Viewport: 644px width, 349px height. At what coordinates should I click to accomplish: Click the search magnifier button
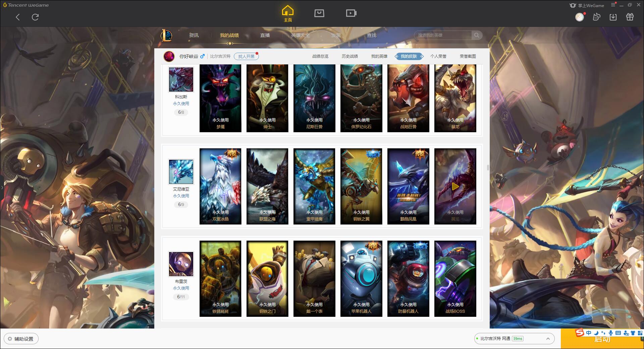pyautogui.click(x=476, y=35)
